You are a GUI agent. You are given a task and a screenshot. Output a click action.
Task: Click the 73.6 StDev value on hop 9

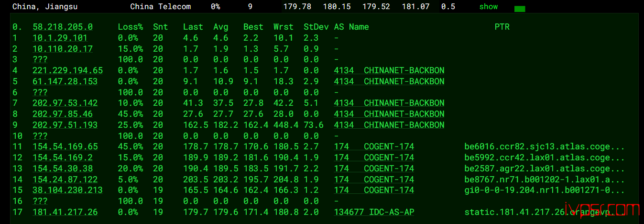(314, 125)
